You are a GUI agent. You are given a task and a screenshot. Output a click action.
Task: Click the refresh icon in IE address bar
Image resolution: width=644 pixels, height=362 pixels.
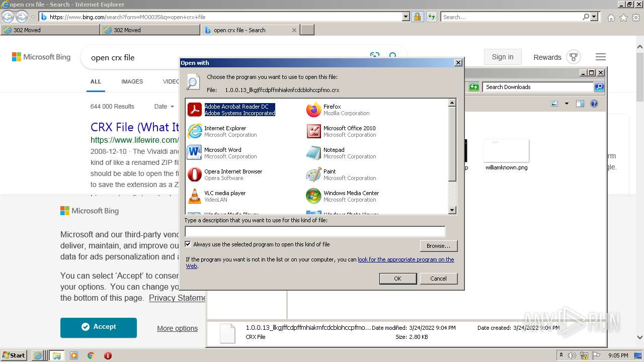point(431,17)
